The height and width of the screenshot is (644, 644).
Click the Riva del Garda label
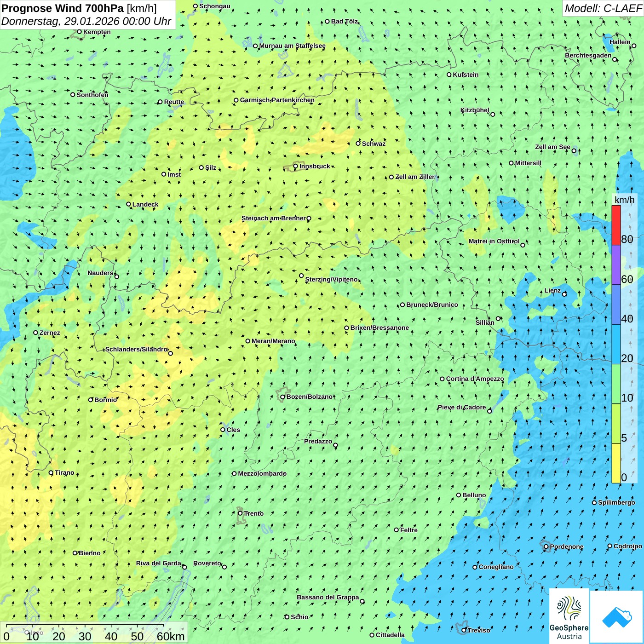tap(159, 563)
